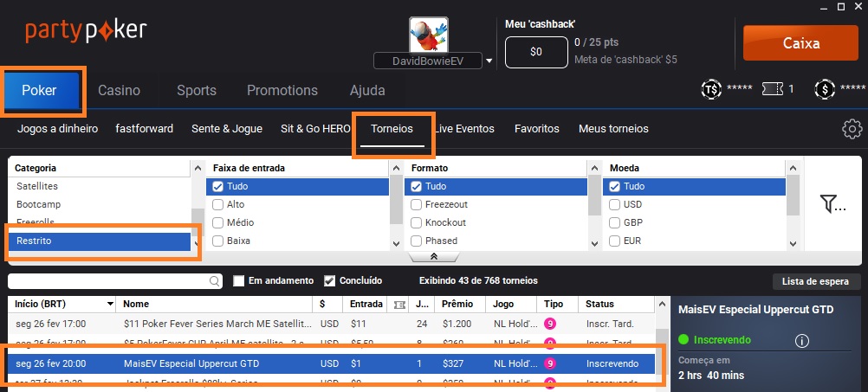Click the ticket column header icon
The image size is (868, 392).
tap(399, 304)
